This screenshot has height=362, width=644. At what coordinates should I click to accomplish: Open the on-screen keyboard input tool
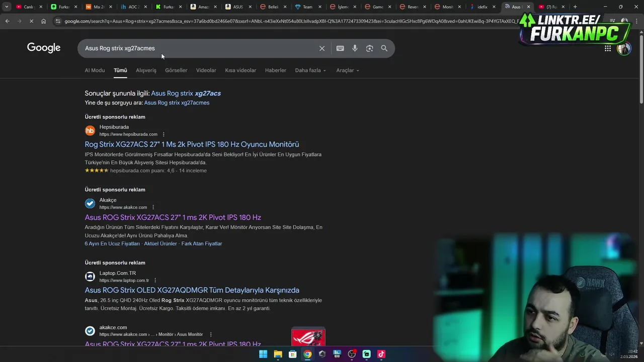click(x=340, y=48)
